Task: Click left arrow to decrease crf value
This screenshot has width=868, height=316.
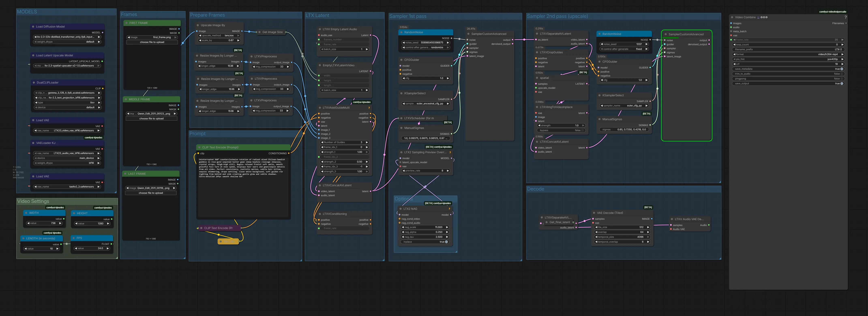Action: [734, 64]
